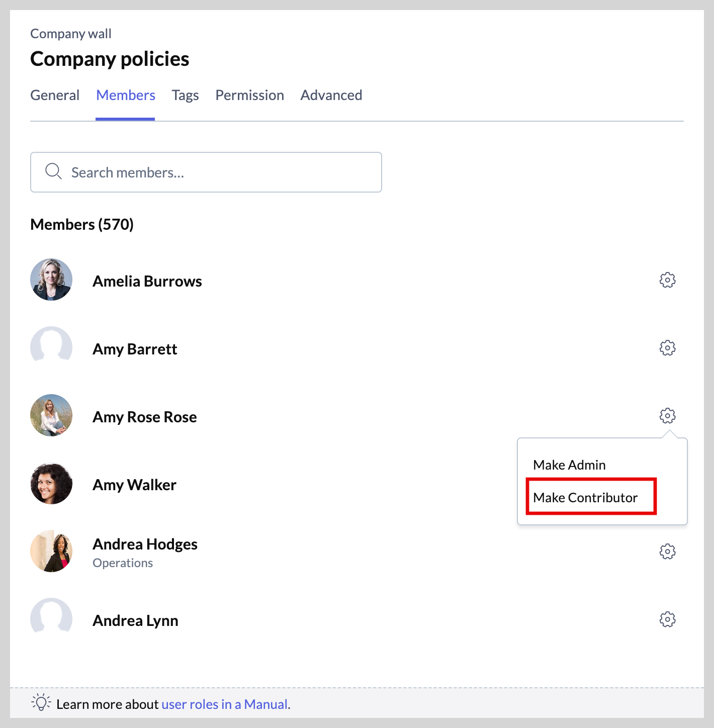Open settings gear for Andrea Hodges
This screenshot has width=714, height=728.
coord(667,552)
